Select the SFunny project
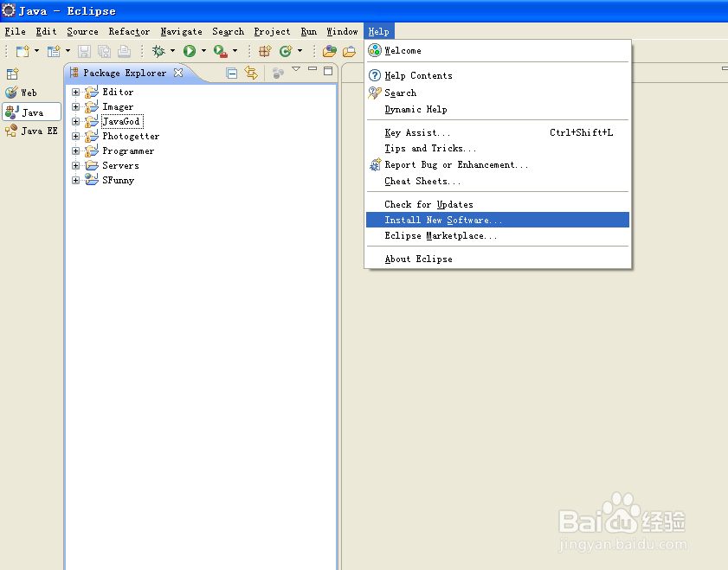 [118, 180]
